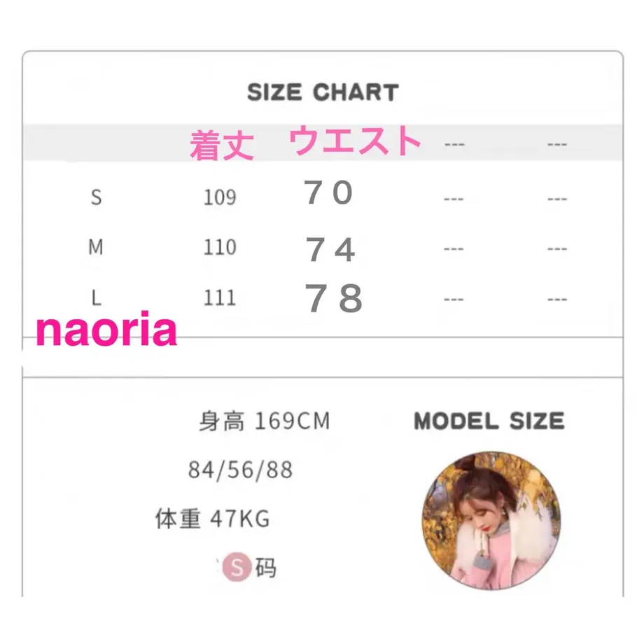The width and height of the screenshot is (644, 644).
Task: Click the 84/56/88 measurements text
Action: (x=240, y=470)
